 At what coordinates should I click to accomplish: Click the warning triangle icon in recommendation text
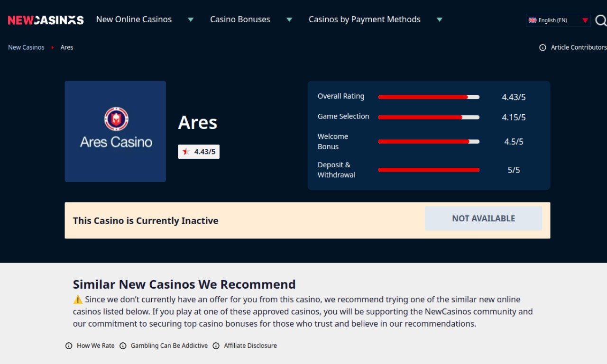(78, 300)
